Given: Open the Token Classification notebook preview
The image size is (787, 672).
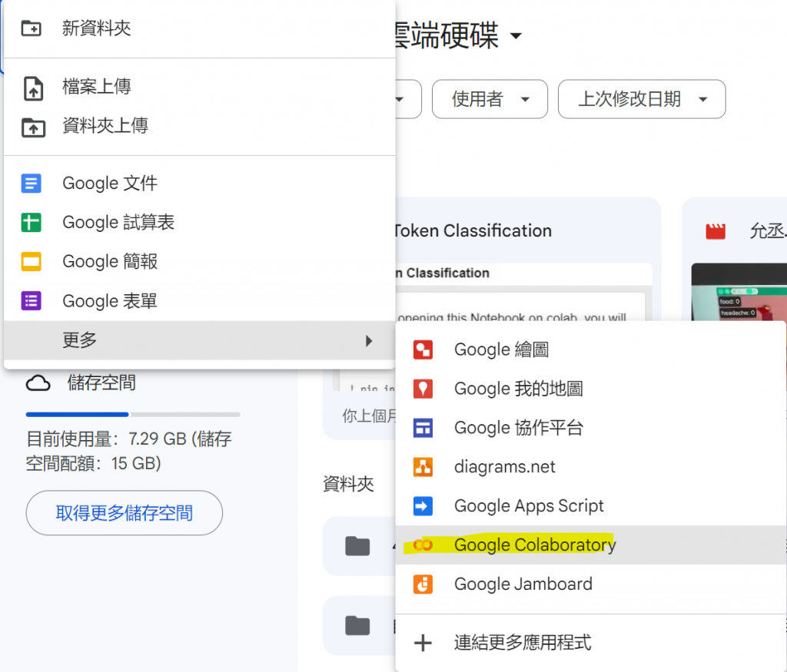Looking at the screenshot, I should [x=523, y=293].
